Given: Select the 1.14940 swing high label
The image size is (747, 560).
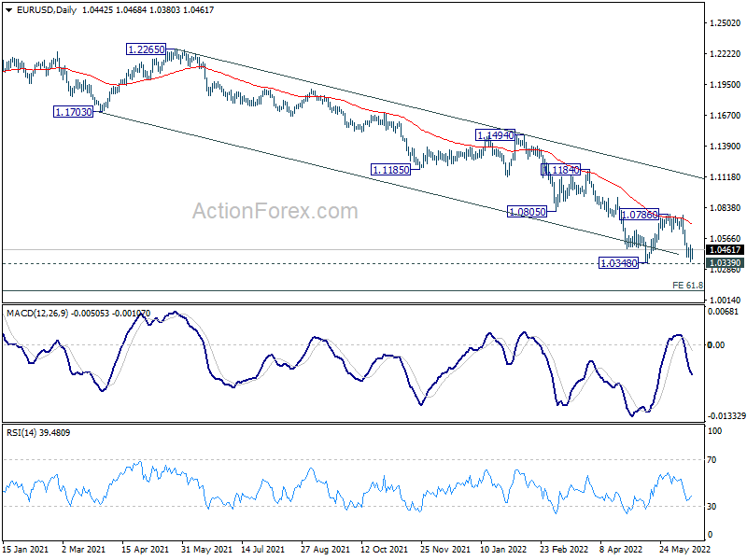Looking at the screenshot, I should coord(495,135).
